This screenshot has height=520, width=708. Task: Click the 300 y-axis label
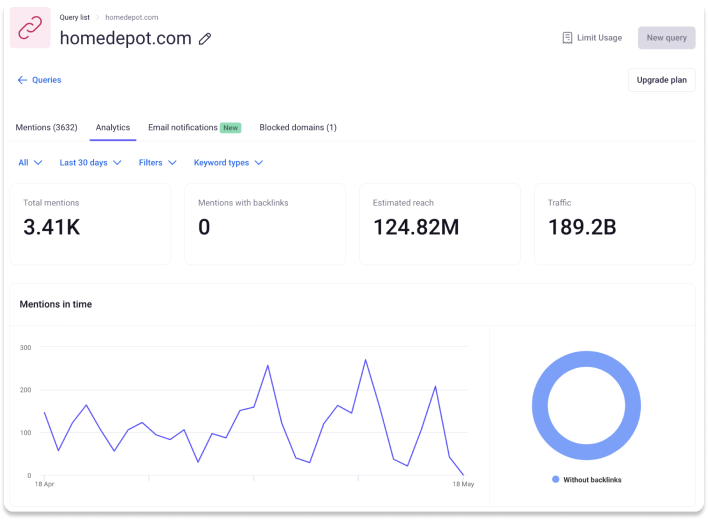pyautogui.click(x=25, y=348)
